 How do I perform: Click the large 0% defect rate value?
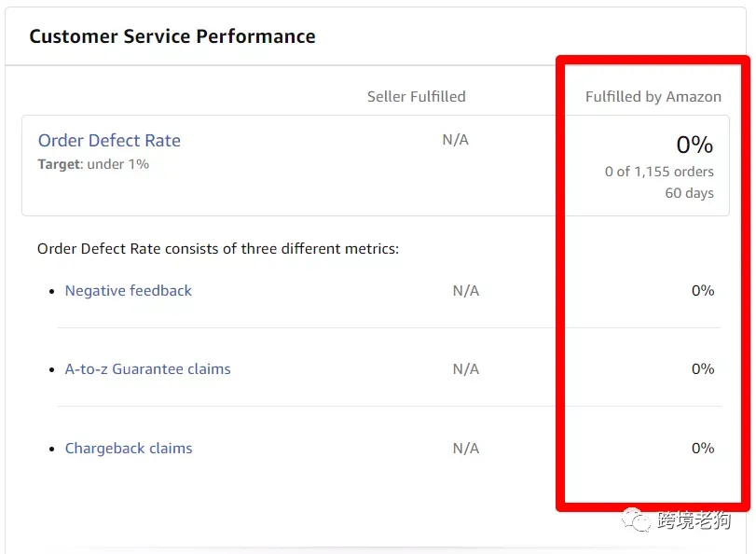point(694,145)
